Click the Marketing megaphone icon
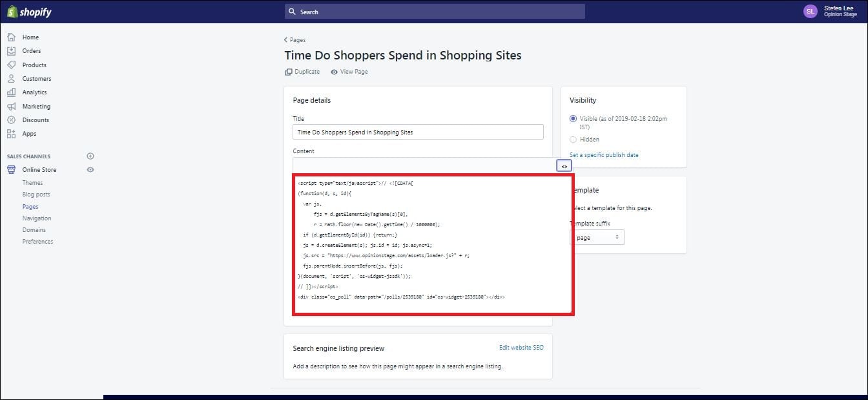The width and height of the screenshot is (868, 400). point(11,106)
